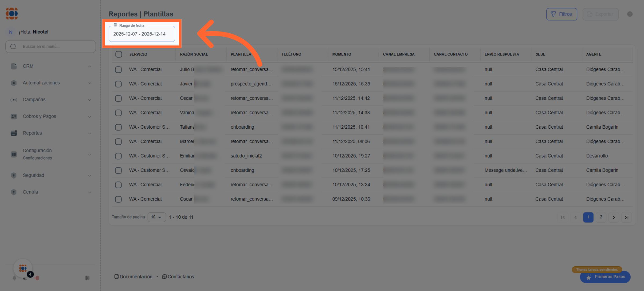Open the page size dropdown showing 10

click(156, 217)
